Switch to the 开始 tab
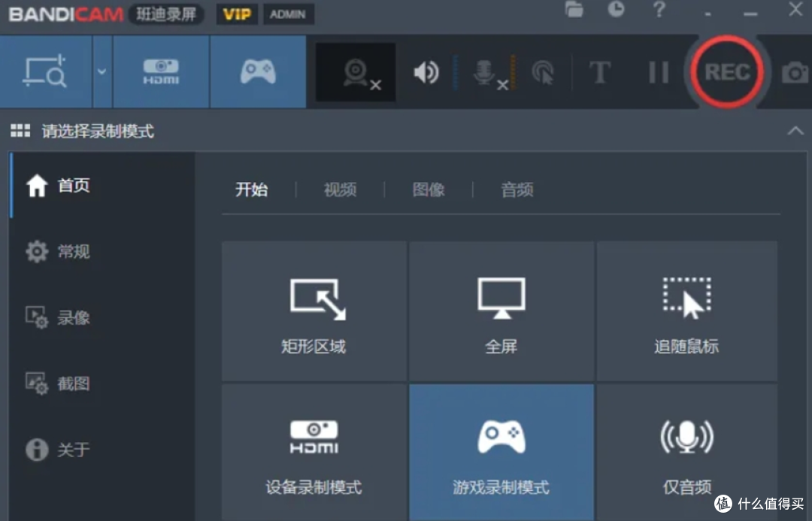This screenshot has width=812, height=521. (x=252, y=189)
